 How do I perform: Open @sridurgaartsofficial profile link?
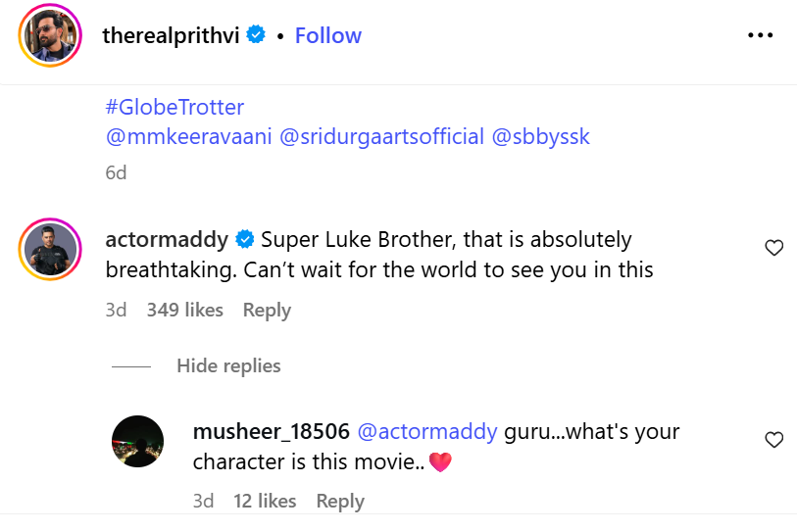pyautogui.click(x=382, y=136)
